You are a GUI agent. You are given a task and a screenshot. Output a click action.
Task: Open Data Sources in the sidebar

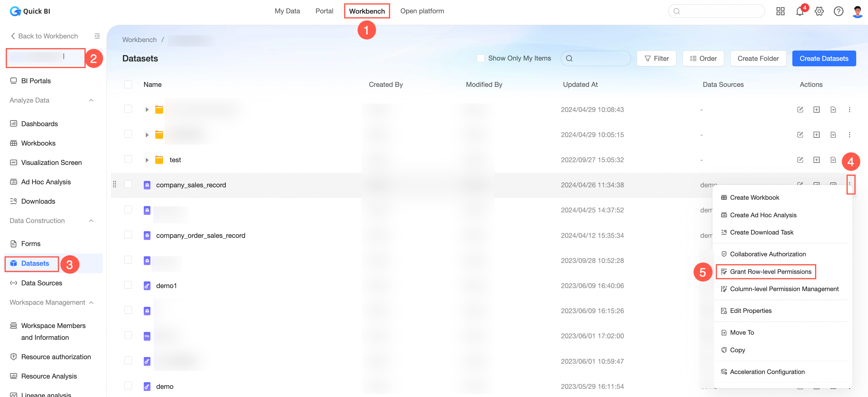point(41,283)
